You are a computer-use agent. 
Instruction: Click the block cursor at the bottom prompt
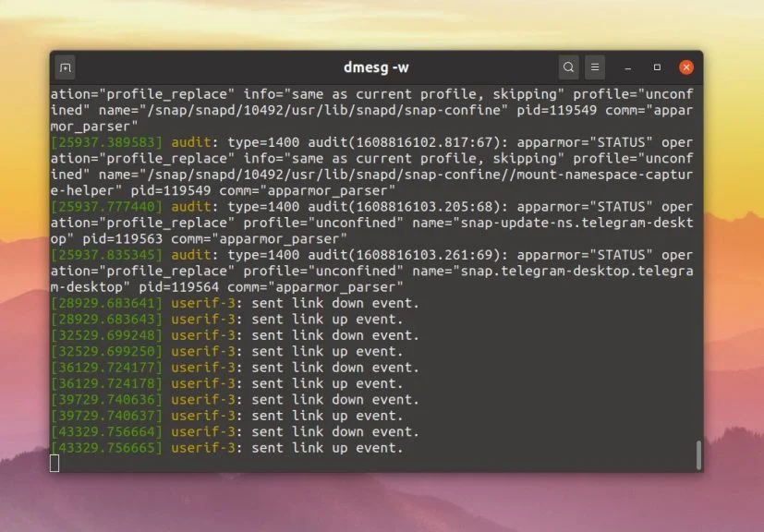click(53, 464)
